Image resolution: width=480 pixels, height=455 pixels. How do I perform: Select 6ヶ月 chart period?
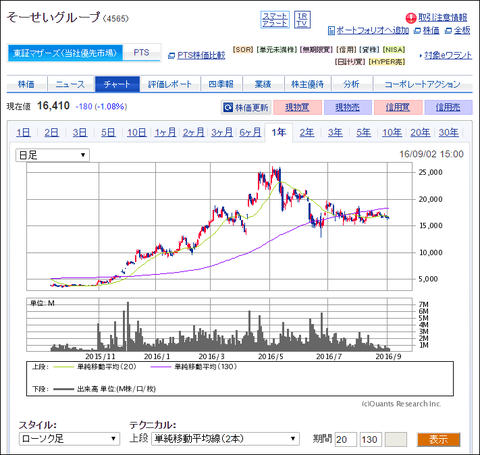tap(250, 133)
